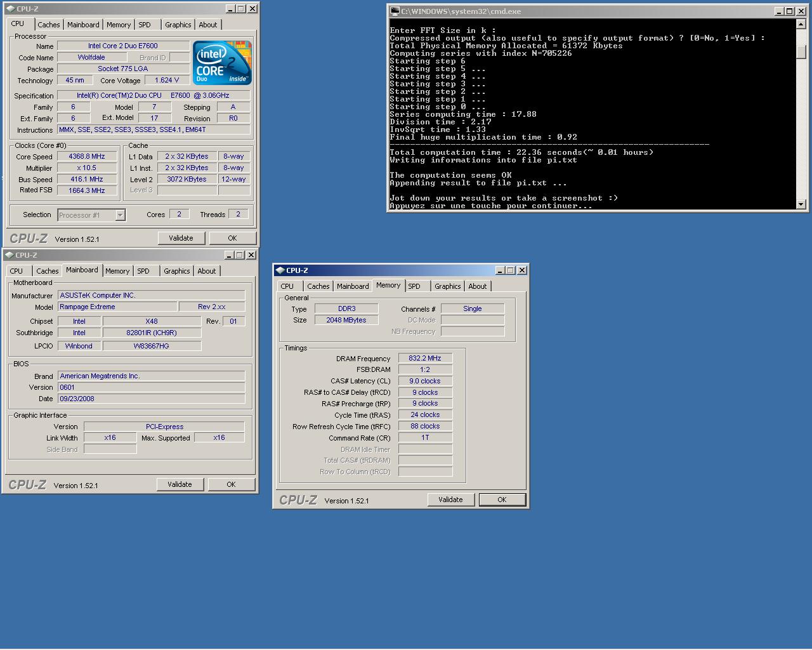Image resolution: width=812 pixels, height=650 pixels.
Task: Click the DRAM Frequency 832.2 MHz value
Action: [425, 358]
